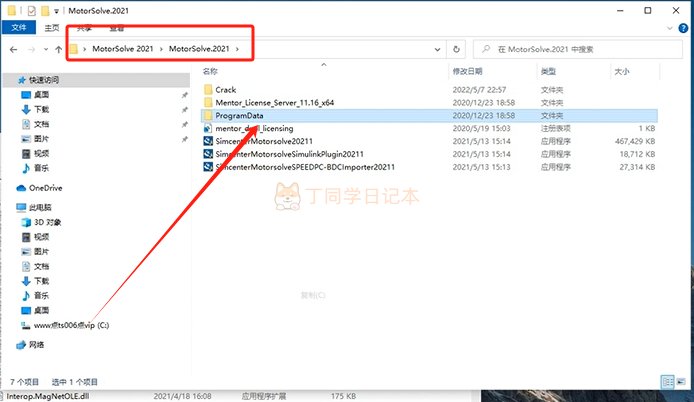Click the mentor_licensing registry file icon
Viewport: 694px width, 402px height.
pos(208,128)
